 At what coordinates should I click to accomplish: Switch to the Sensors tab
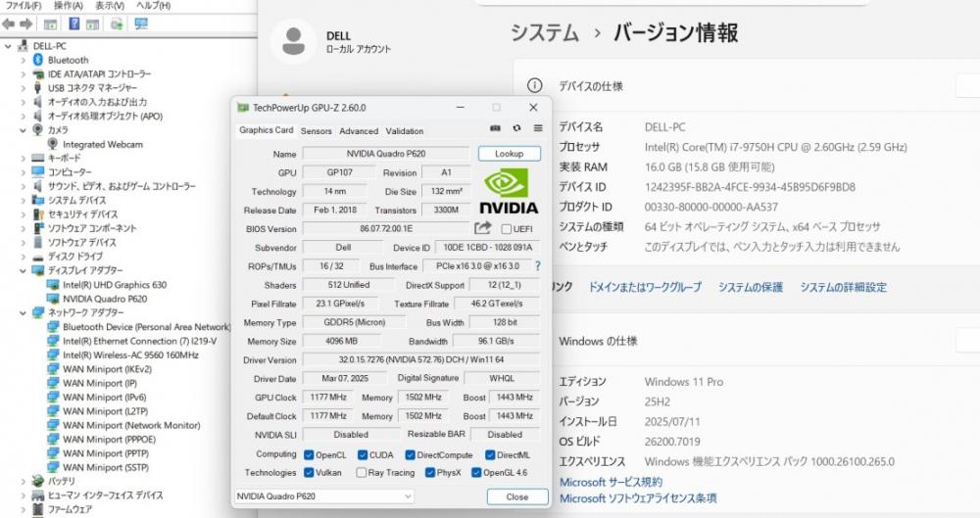(x=317, y=131)
